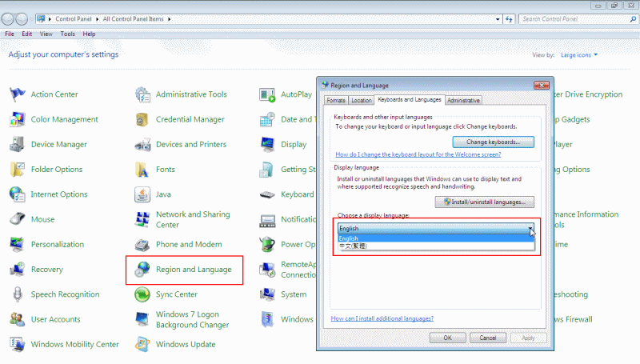Open Sync Center green icon
Viewport: 640px width, 364px height.
tap(142, 294)
